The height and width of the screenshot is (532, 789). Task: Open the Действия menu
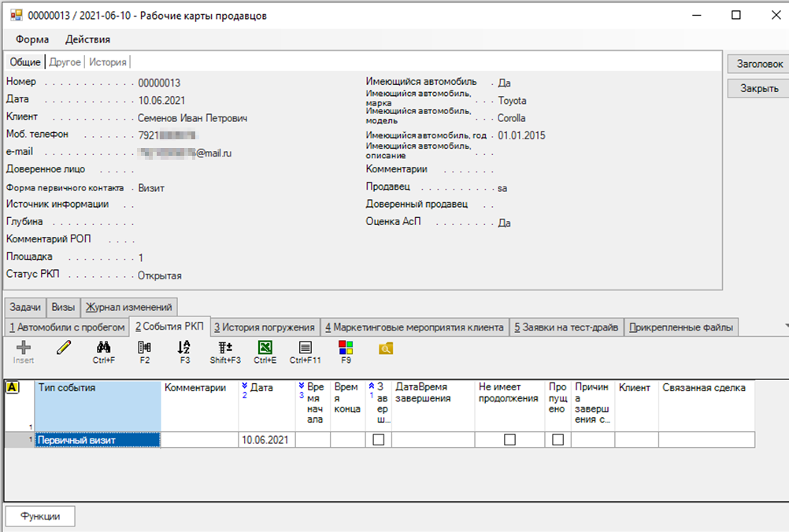point(87,39)
